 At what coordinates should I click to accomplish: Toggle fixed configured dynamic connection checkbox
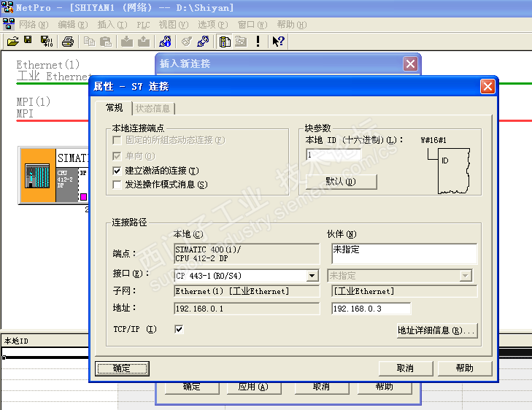[x=117, y=140]
